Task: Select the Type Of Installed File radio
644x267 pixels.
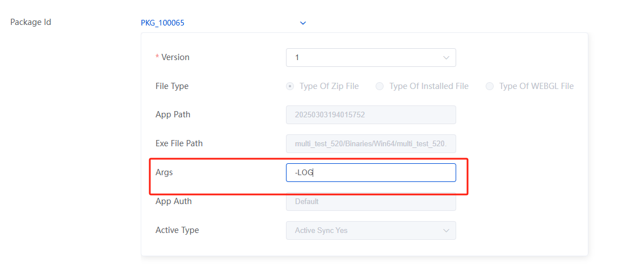Action: (x=380, y=86)
